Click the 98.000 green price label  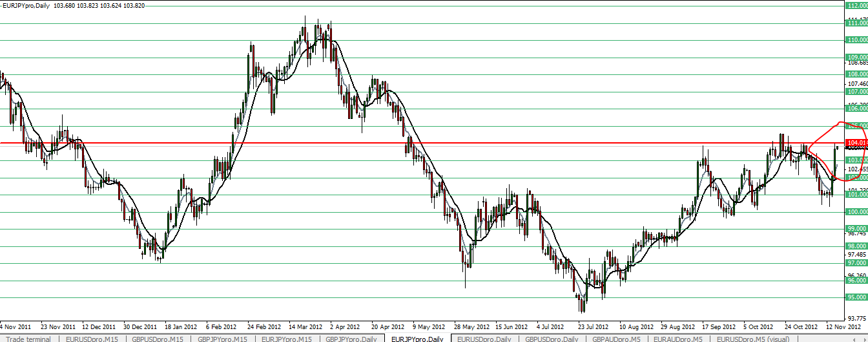pos(856,246)
